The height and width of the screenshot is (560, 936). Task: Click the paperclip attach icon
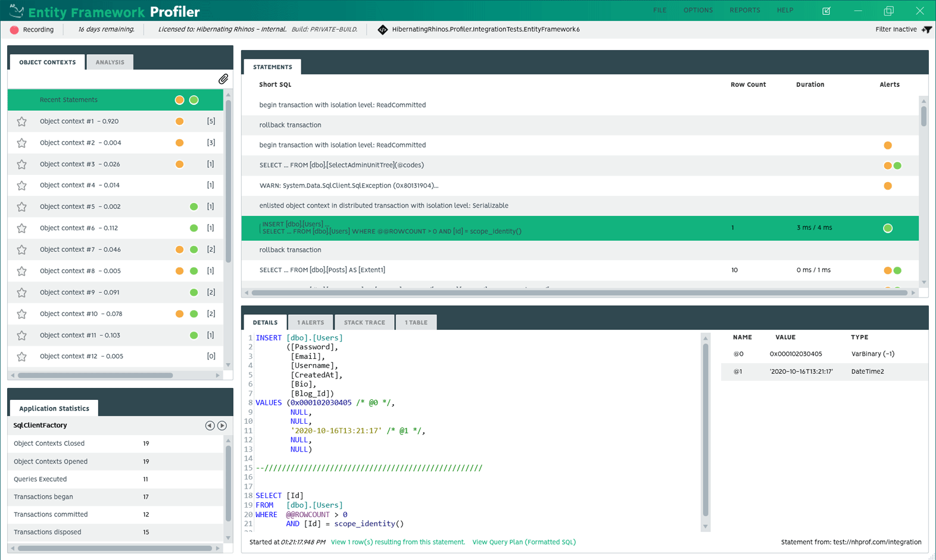pos(223,79)
